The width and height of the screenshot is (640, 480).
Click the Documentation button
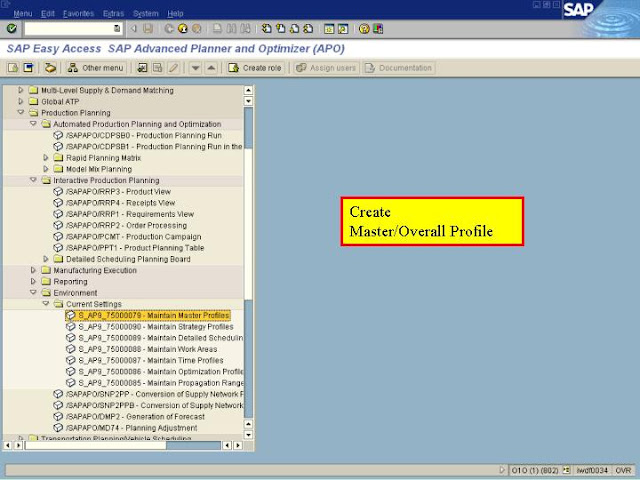398,68
